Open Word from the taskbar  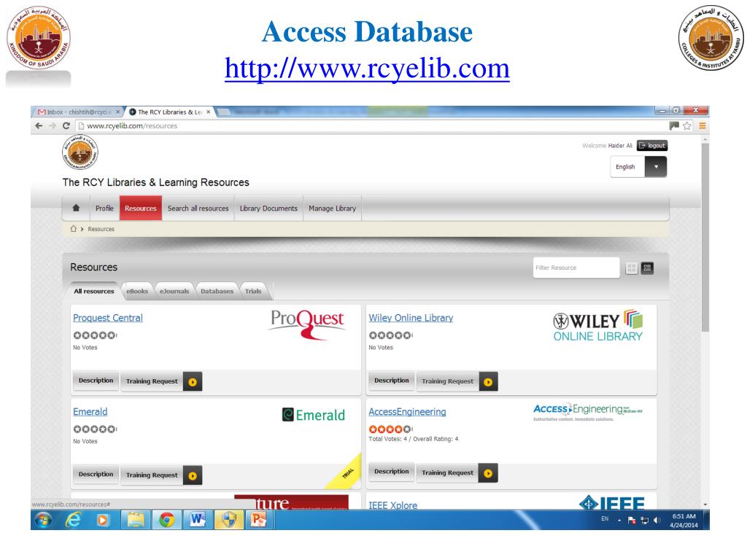pos(197,519)
